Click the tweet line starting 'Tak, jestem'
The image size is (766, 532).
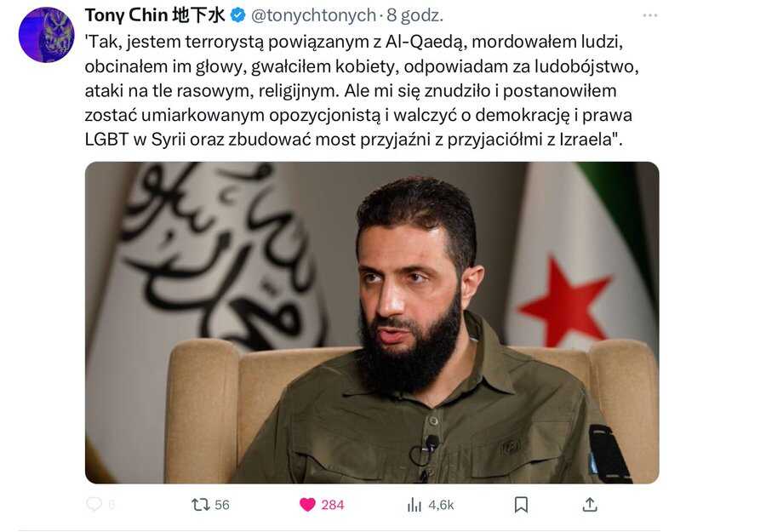tap(354, 42)
